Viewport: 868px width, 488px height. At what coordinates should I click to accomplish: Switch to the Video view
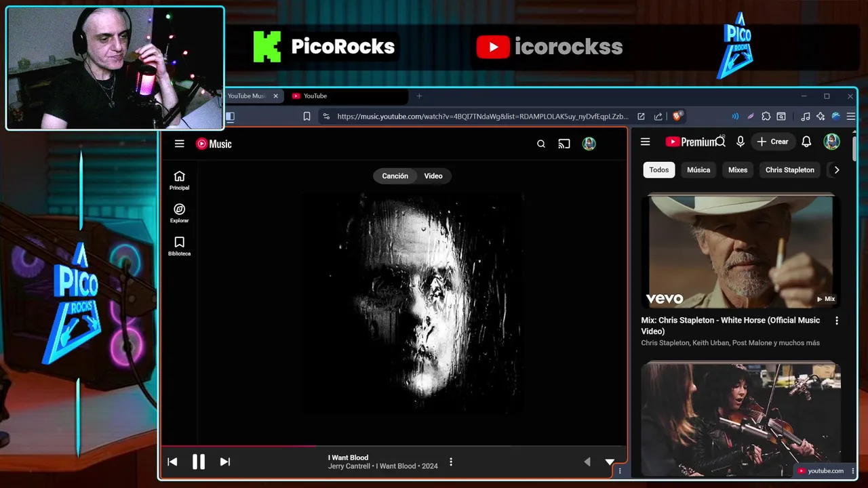433,176
